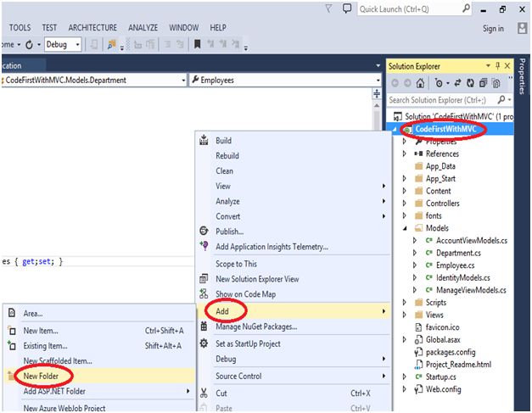
Task: Select Clean in the context menu
Action: [294, 171]
